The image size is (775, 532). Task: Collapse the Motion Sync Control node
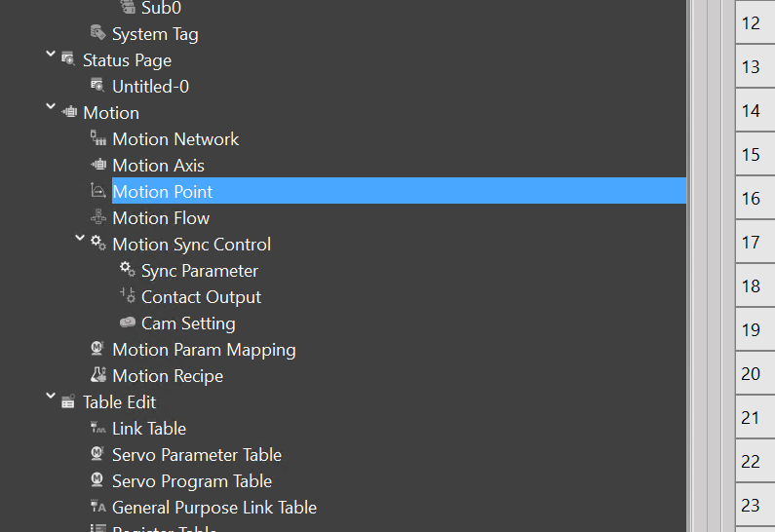80,241
